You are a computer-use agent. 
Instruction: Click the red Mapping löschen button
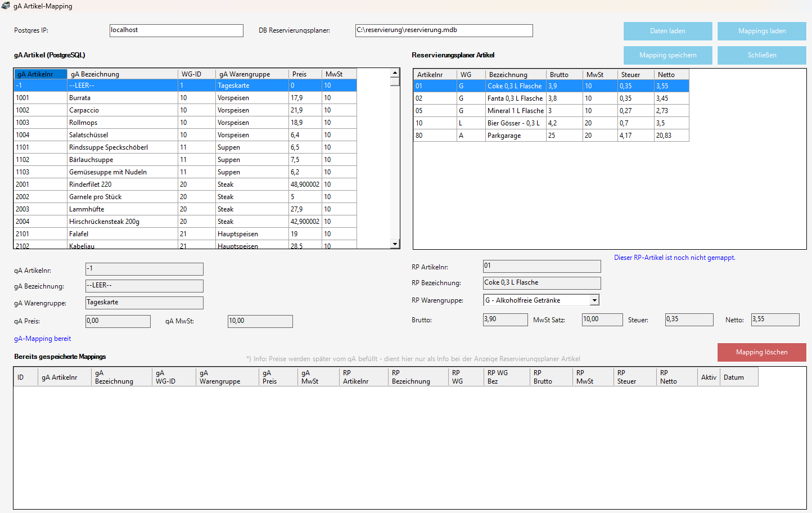pyautogui.click(x=761, y=352)
